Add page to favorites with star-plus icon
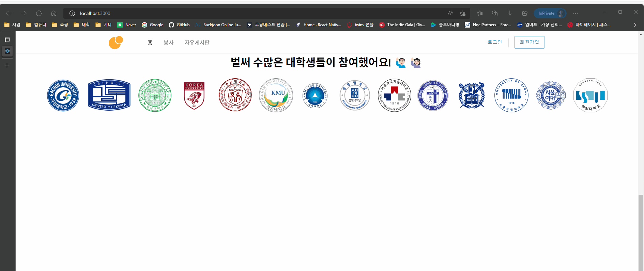The width and height of the screenshot is (644, 271). (462, 13)
